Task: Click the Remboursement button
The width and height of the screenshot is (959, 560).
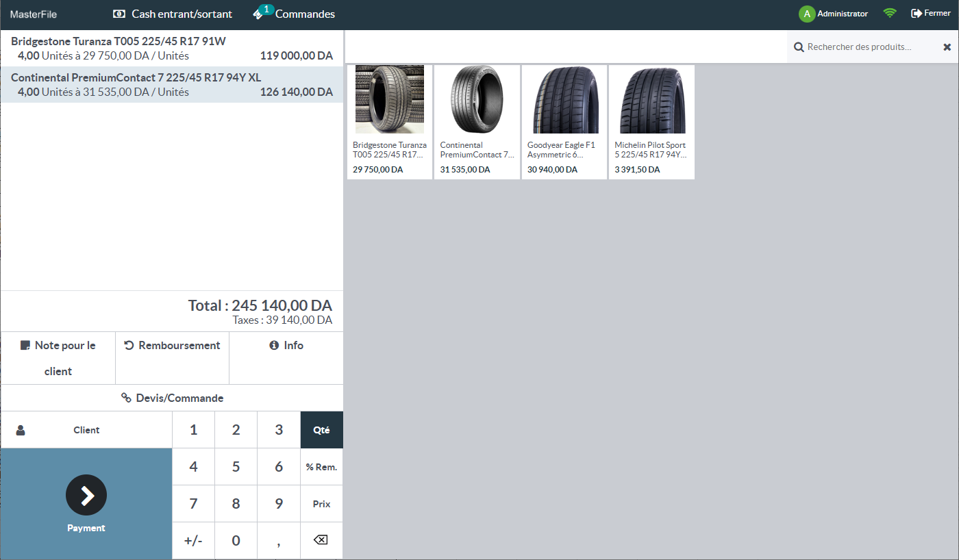Action: (172, 358)
